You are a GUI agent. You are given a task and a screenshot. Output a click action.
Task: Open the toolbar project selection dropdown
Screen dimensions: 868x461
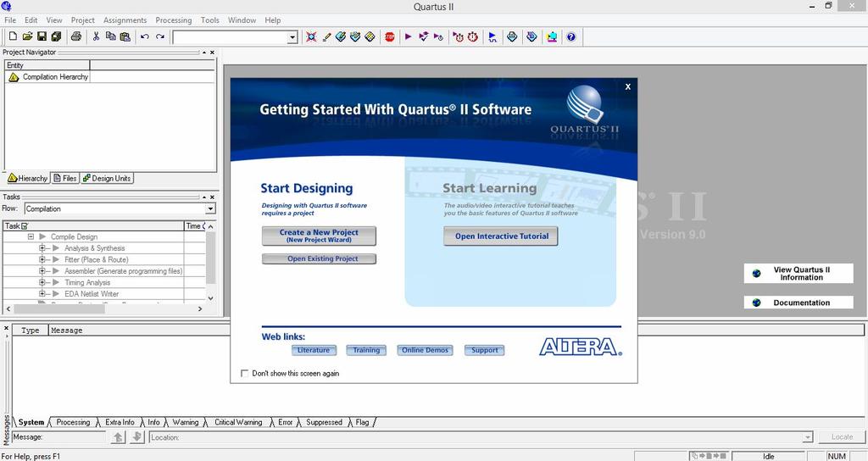coord(292,37)
